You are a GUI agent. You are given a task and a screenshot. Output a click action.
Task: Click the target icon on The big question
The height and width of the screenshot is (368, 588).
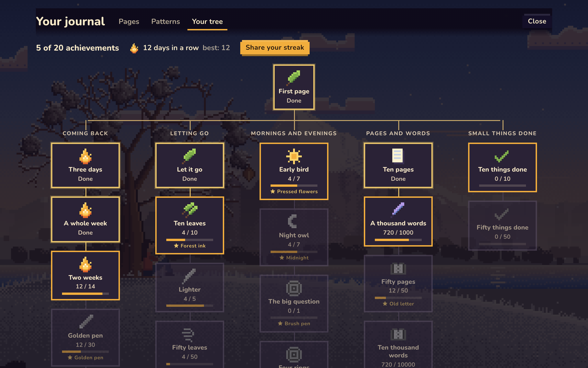294,288
